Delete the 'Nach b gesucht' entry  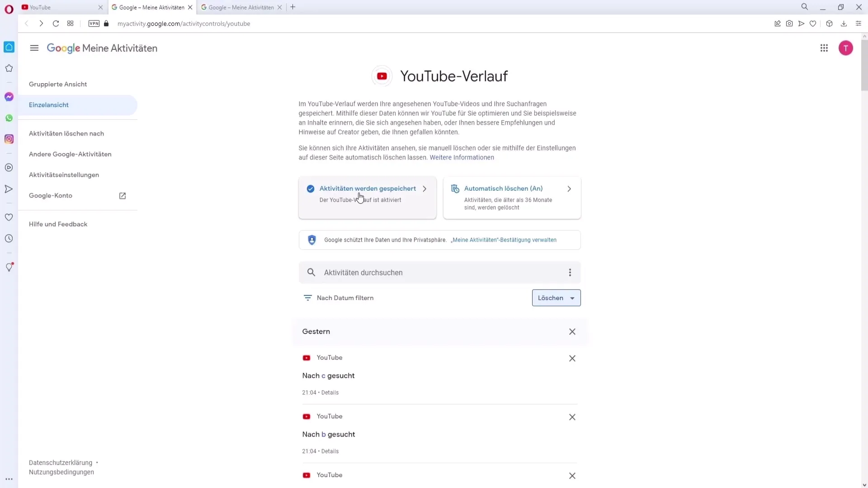click(x=572, y=417)
